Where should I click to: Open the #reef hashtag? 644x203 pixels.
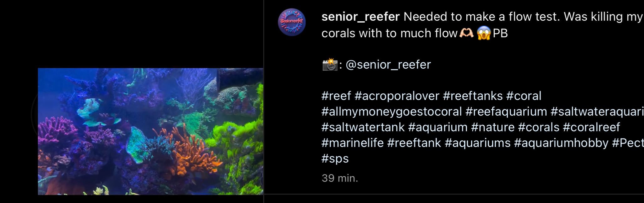336,96
